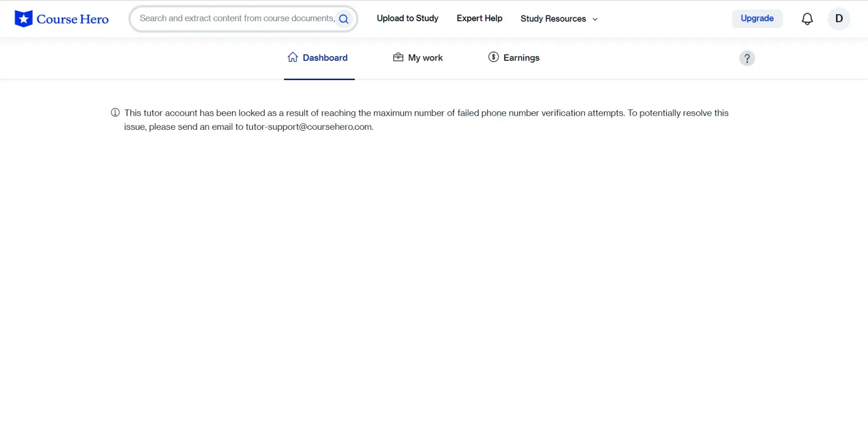The image size is (868, 422).
Task: Open the Study Resources menu
Action: [553, 19]
